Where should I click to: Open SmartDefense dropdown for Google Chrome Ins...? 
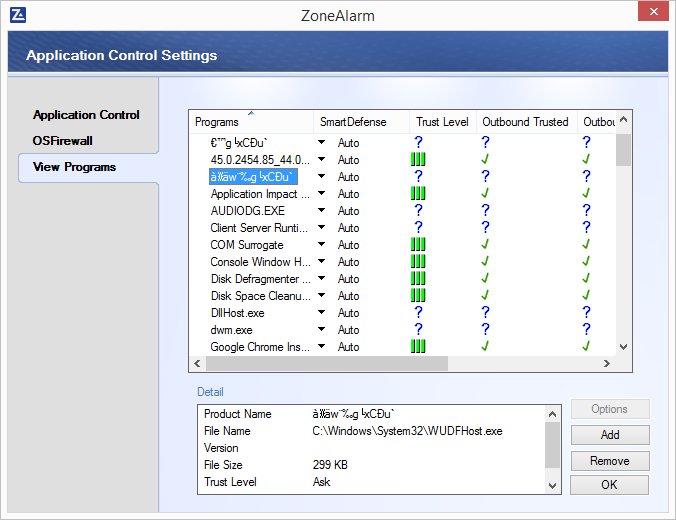point(321,346)
